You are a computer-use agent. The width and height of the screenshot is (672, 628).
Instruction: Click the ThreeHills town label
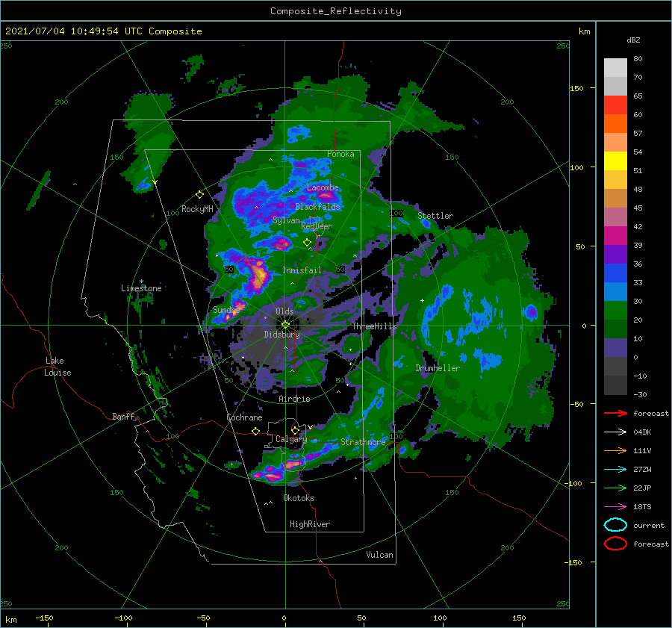(375, 326)
